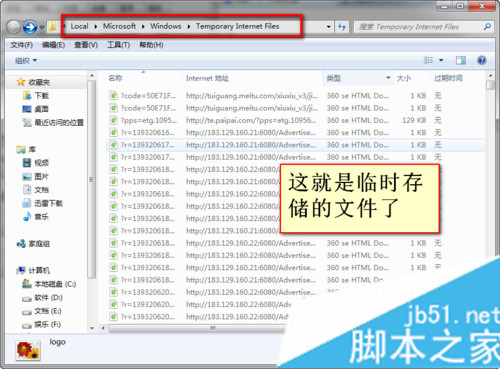This screenshot has width=500, height=369.
Task: Click the Refresh button beside address bar
Action: pos(342,27)
